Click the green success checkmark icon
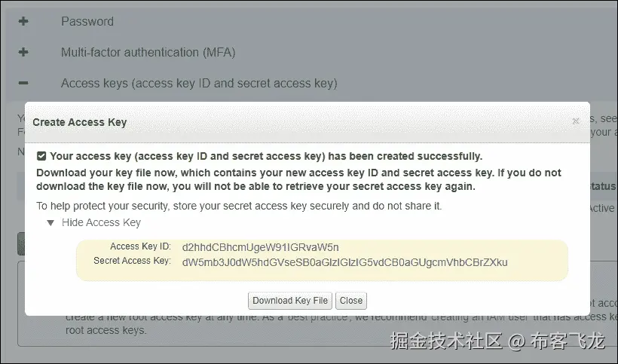 tap(42, 156)
